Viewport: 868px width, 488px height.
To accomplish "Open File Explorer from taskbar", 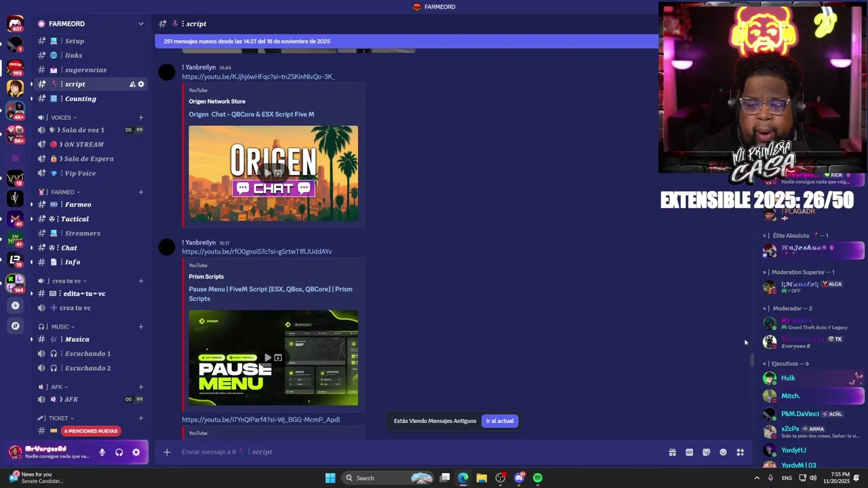I will (x=481, y=478).
